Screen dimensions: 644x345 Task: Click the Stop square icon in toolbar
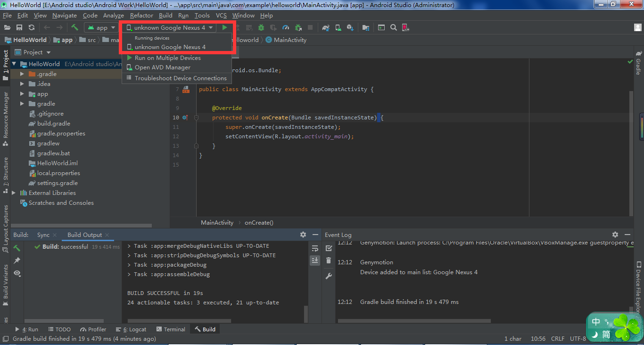point(310,28)
